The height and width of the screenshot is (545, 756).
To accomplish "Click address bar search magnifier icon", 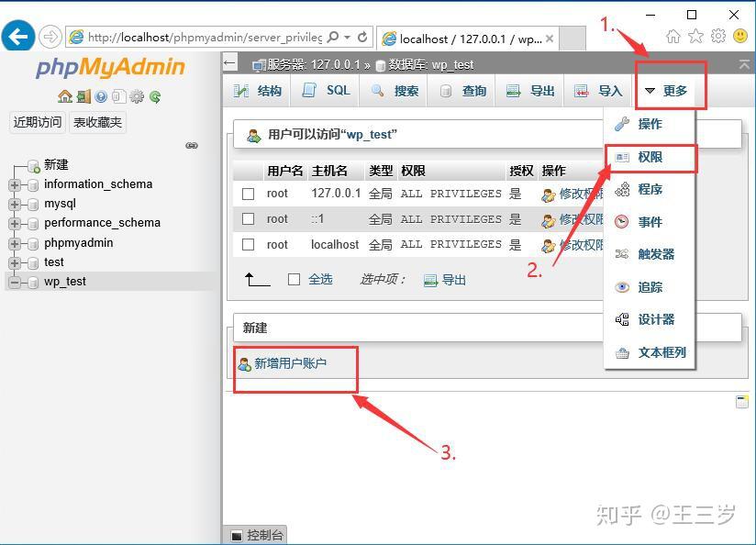I will pos(333,37).
